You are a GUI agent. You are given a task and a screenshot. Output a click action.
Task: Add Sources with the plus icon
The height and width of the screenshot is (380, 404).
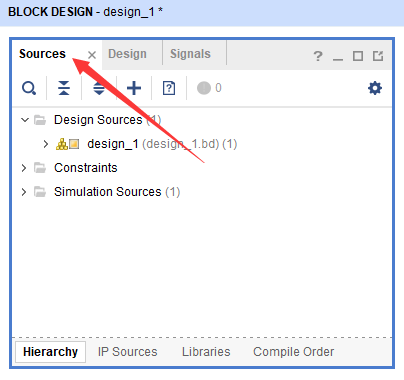click(x=134, y=88)
